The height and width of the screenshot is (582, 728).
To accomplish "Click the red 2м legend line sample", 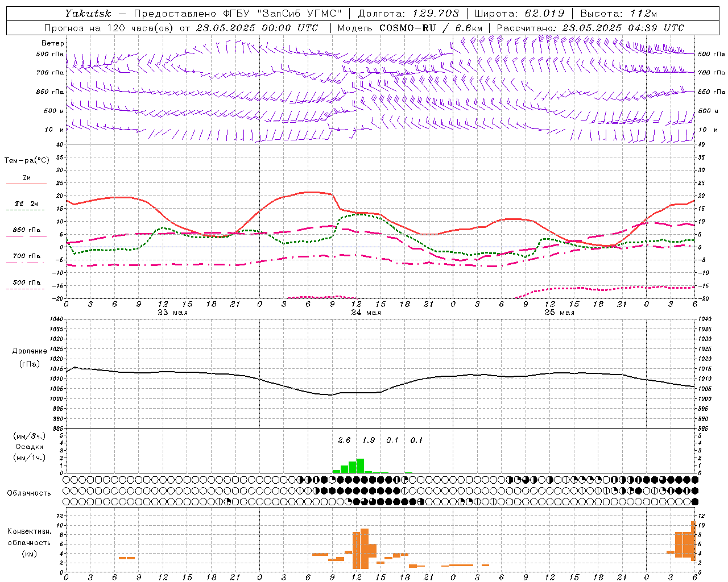I will coord(27,184).
